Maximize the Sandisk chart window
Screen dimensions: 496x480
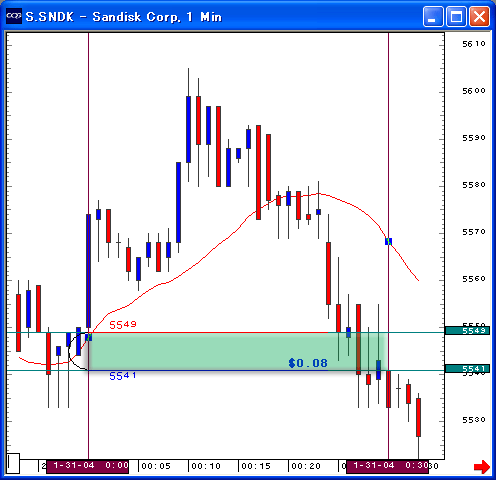coord(456,16)
